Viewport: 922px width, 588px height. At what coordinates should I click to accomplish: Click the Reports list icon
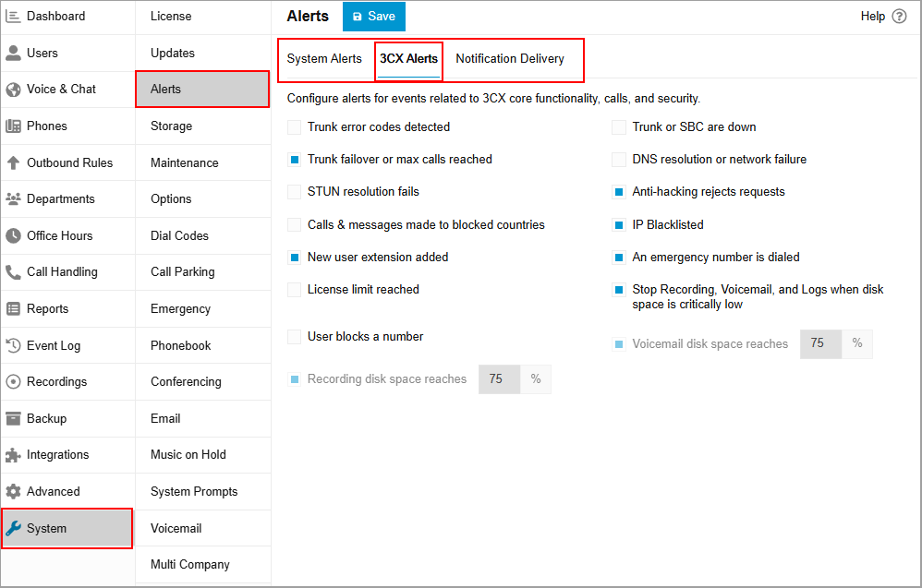coord(13,309)
